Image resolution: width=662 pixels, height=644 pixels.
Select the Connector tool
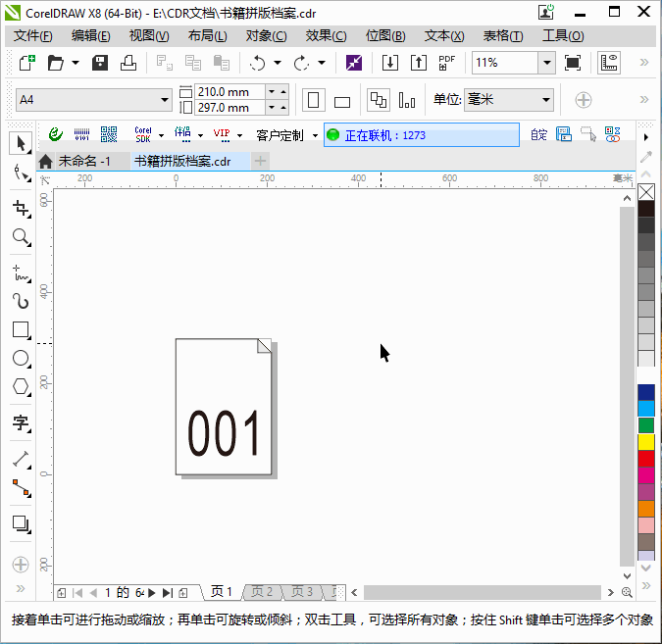coord(21,487)
